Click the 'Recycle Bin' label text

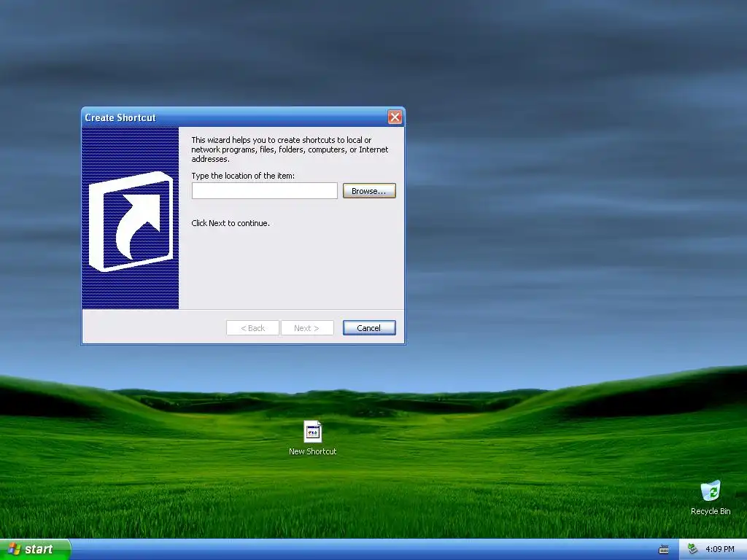[x=711, y=511]
